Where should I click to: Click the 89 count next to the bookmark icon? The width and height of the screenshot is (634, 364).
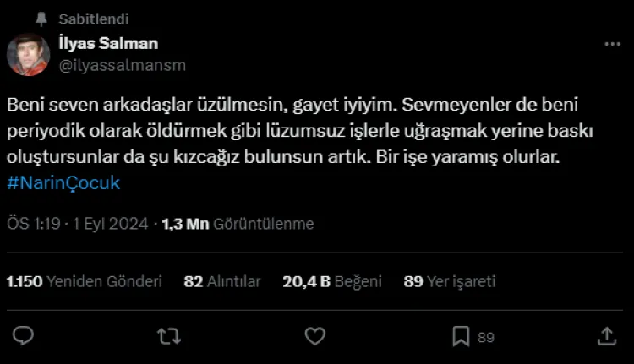[486, 337]
